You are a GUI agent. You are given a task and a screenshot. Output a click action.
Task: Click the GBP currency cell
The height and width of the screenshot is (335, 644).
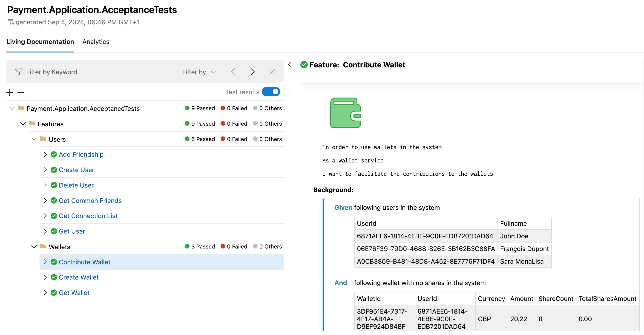coord(491,319)
